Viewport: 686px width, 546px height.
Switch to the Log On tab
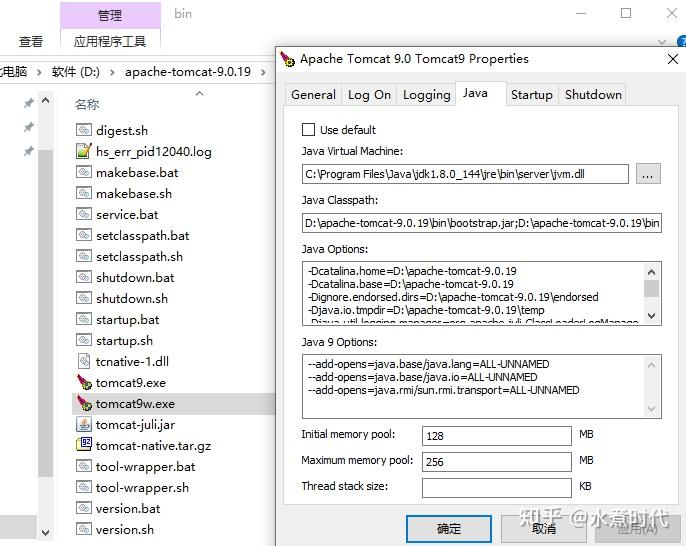pos(369,94)
